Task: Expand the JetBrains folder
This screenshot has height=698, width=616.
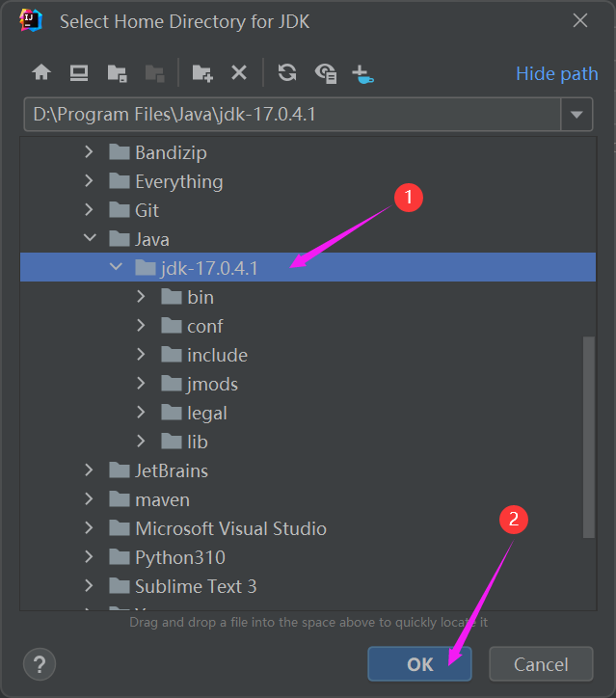Action: click(89, 470)
